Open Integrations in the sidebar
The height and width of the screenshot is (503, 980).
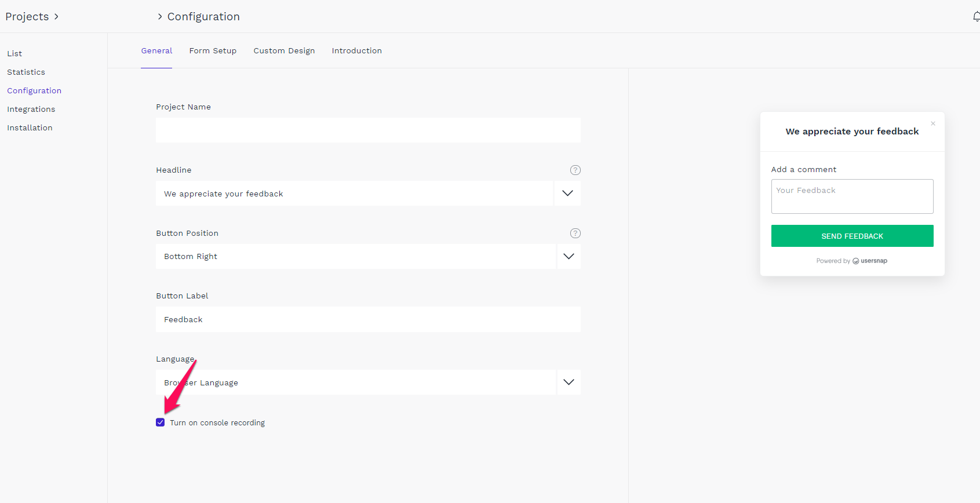31,109
